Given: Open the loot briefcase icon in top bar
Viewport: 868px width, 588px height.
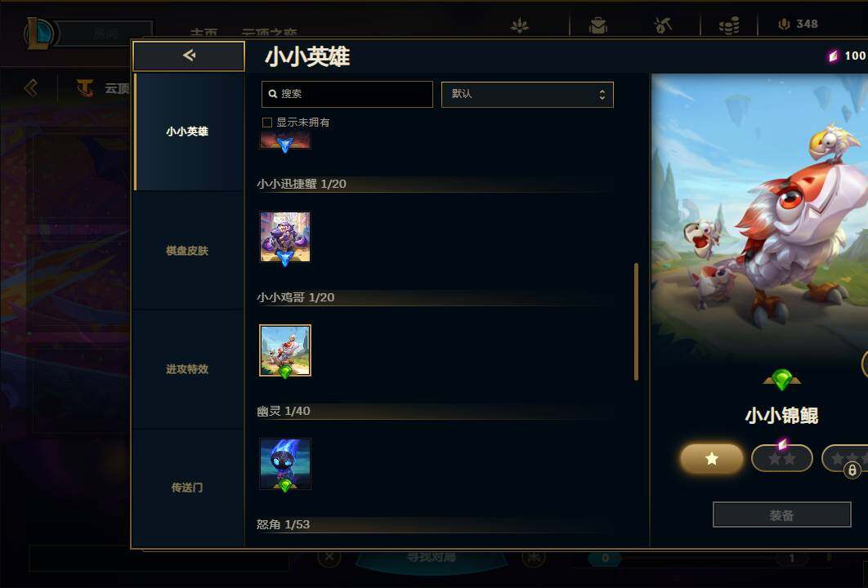Looking at the screenshot, I should (597, 24).
